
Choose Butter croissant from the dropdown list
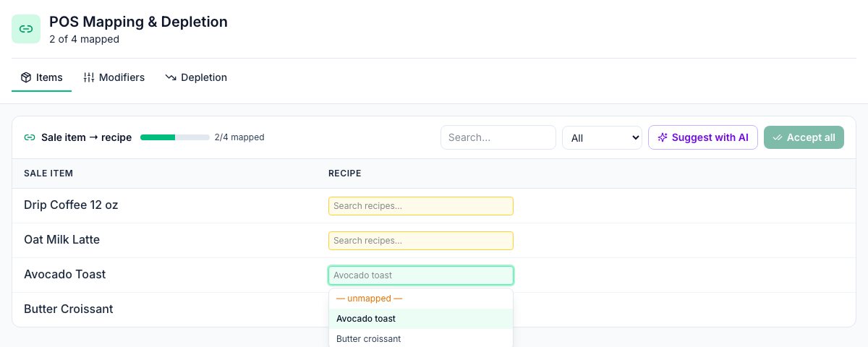[x=421, y=339]
